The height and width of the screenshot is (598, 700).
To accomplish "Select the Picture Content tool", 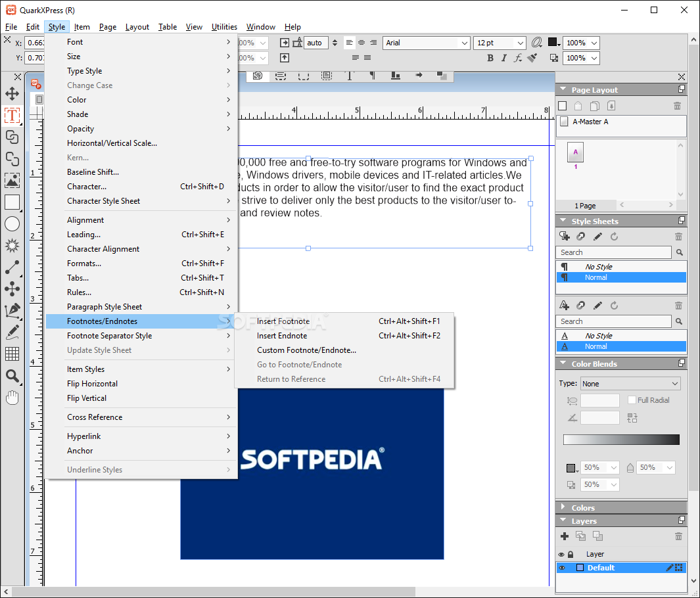I will [x=12, y=180].
